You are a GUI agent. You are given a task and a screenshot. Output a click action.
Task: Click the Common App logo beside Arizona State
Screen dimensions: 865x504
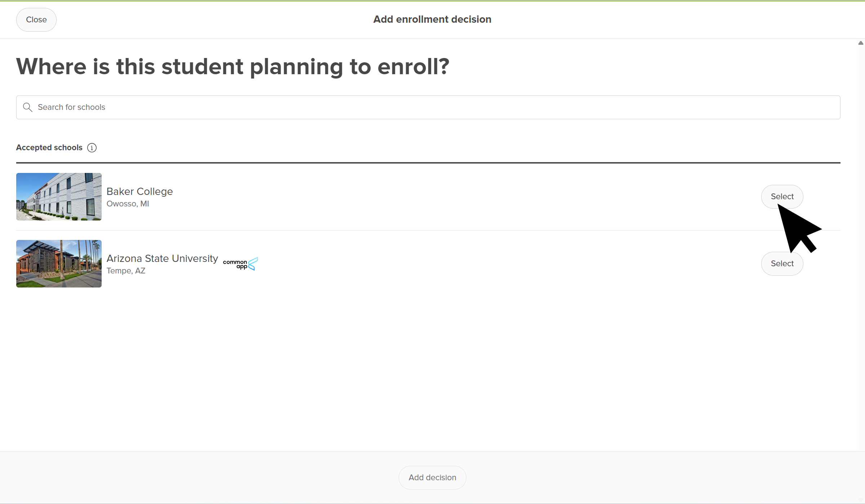tap(240, 264)
